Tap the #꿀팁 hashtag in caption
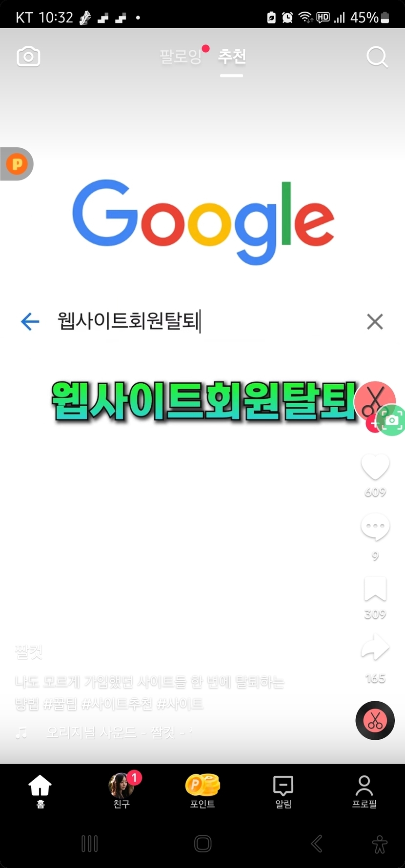 61,704
